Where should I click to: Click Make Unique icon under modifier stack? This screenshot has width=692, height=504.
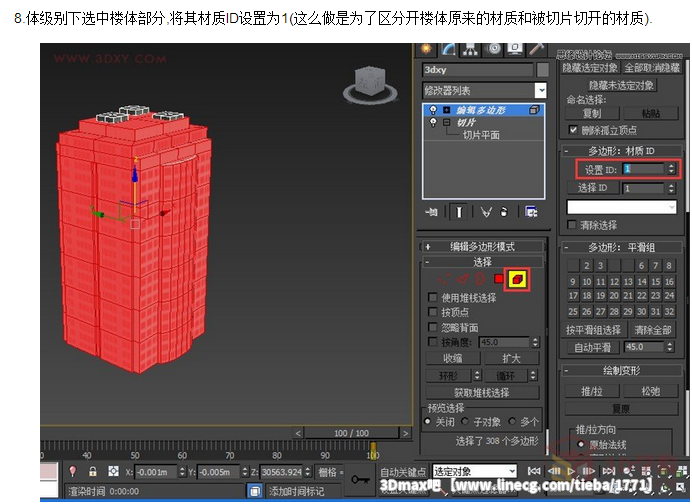pyautogui.click(x=486, y=212)
